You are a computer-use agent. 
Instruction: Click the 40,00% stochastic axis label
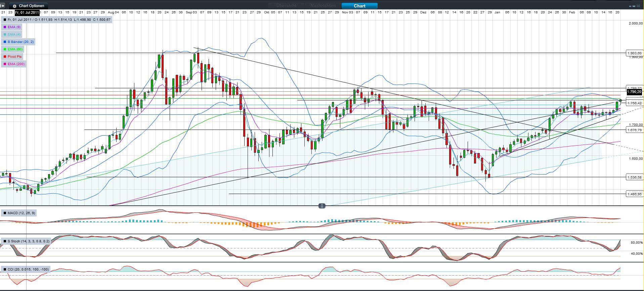(637, 254)
